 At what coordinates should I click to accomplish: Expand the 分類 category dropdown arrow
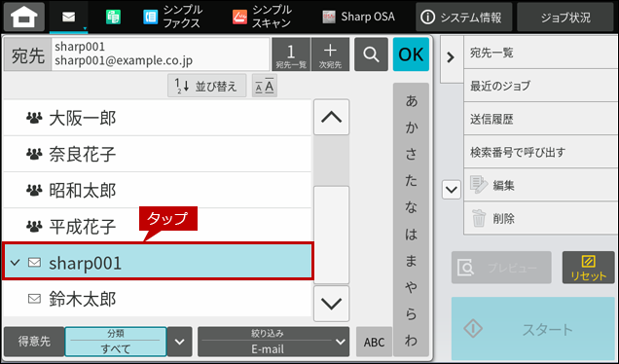[x=180, y=342]
